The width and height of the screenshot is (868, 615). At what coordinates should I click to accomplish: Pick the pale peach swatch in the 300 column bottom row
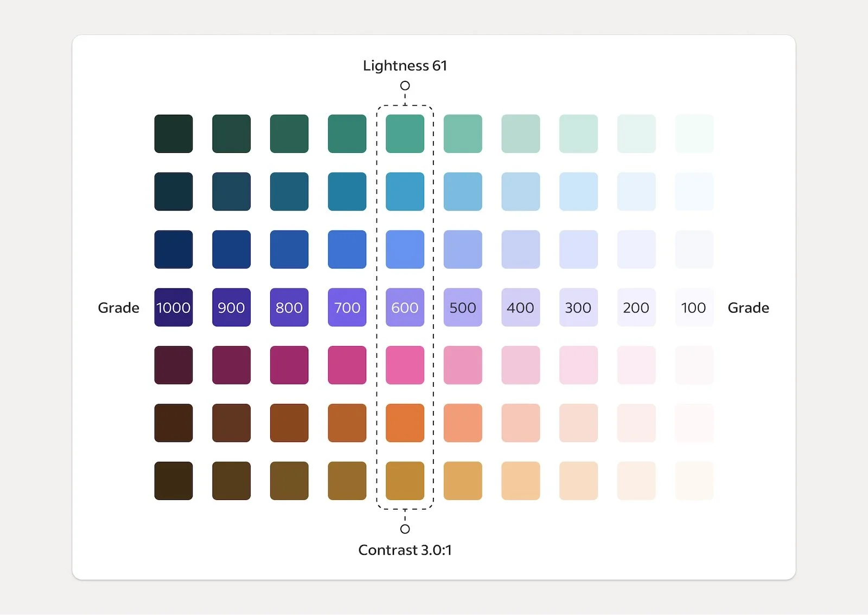579,481
